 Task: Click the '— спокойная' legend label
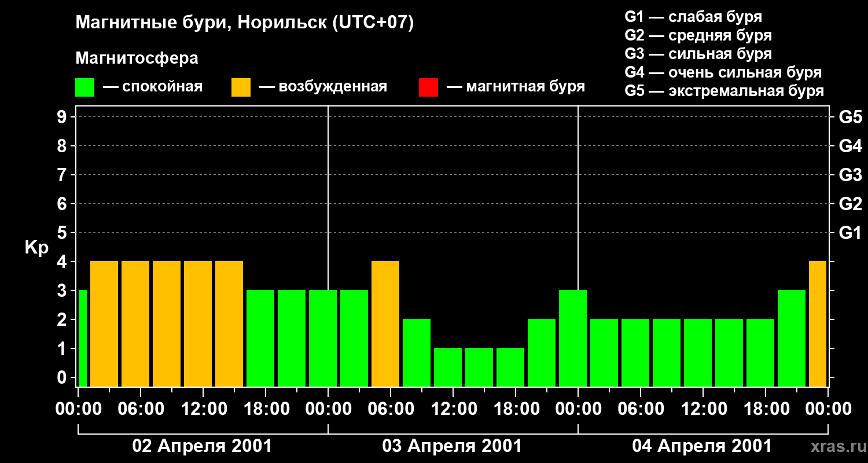point(153,87)
